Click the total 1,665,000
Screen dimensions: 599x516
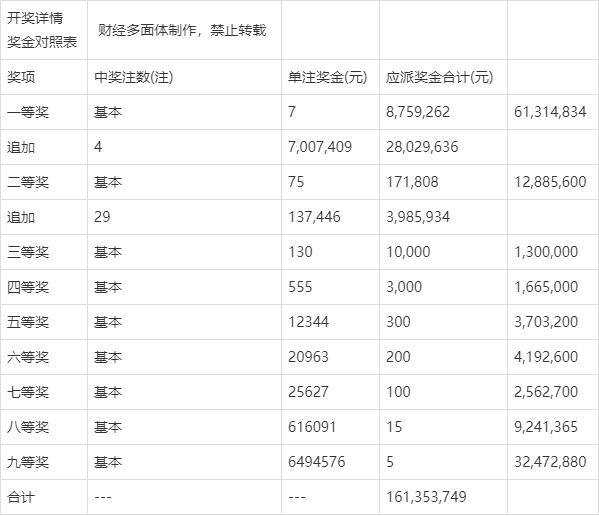click(546, 287)
